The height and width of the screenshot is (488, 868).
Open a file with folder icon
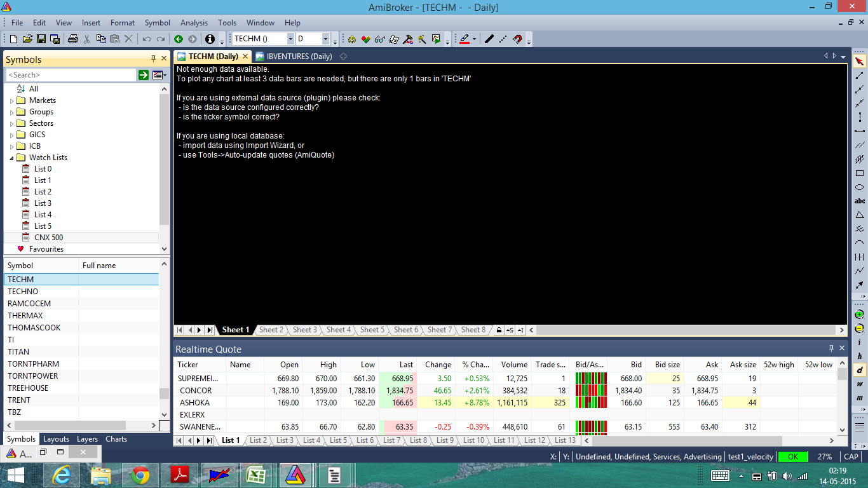pyautogui.click(x=28, y=39)
